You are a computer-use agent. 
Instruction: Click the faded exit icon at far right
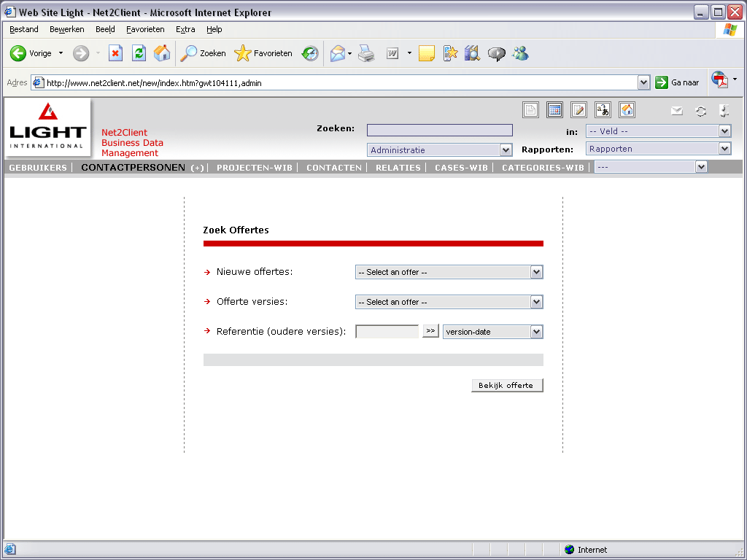[724, 111]
